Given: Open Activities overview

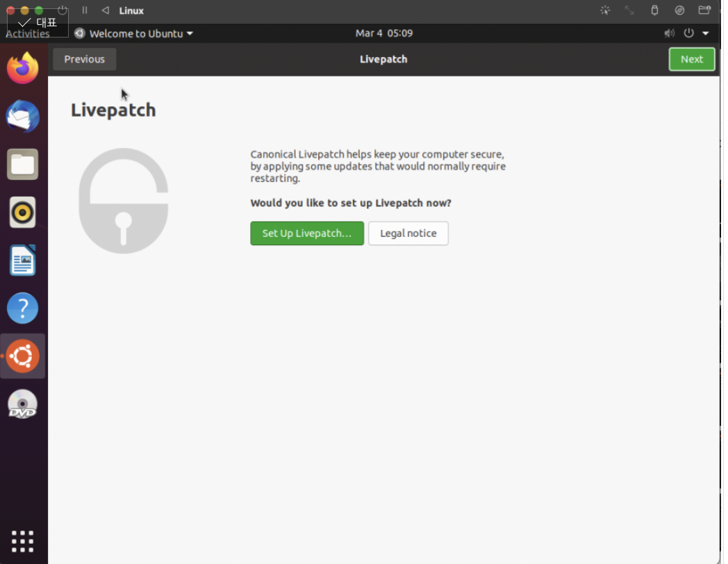Looking at the screenshot, I should pyautogui.click(x=27, y=33).
